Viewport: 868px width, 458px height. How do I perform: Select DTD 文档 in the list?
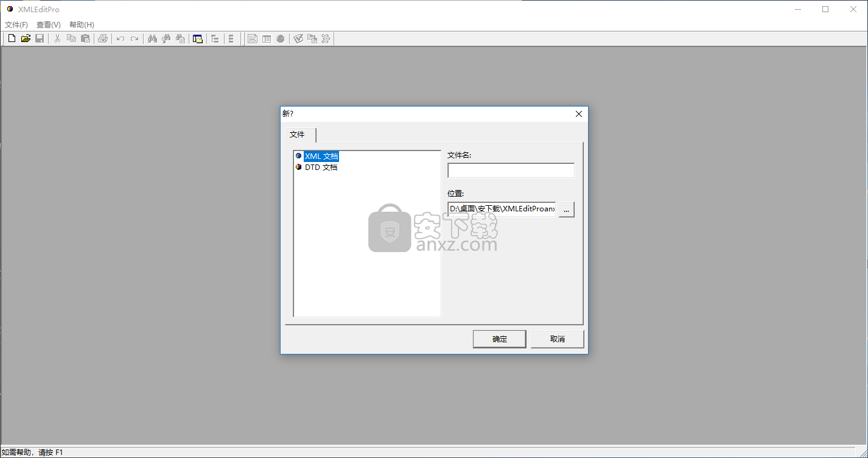point(321,167)
